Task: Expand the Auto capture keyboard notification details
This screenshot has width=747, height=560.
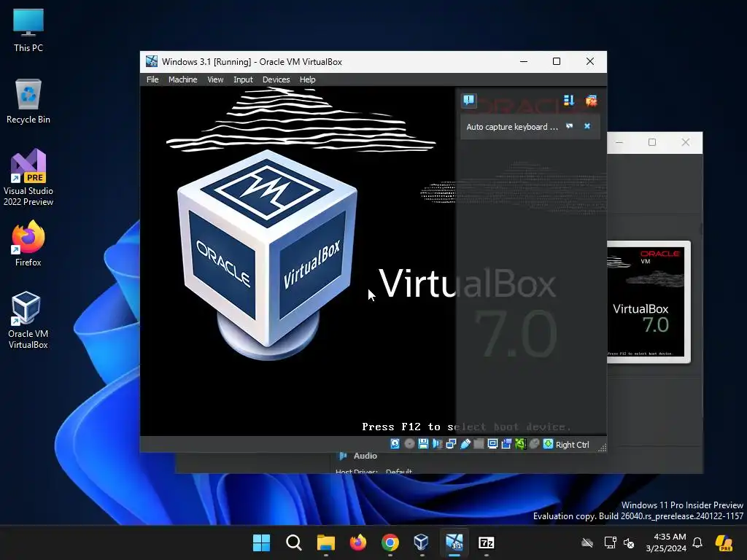Action: click(569, 126)
